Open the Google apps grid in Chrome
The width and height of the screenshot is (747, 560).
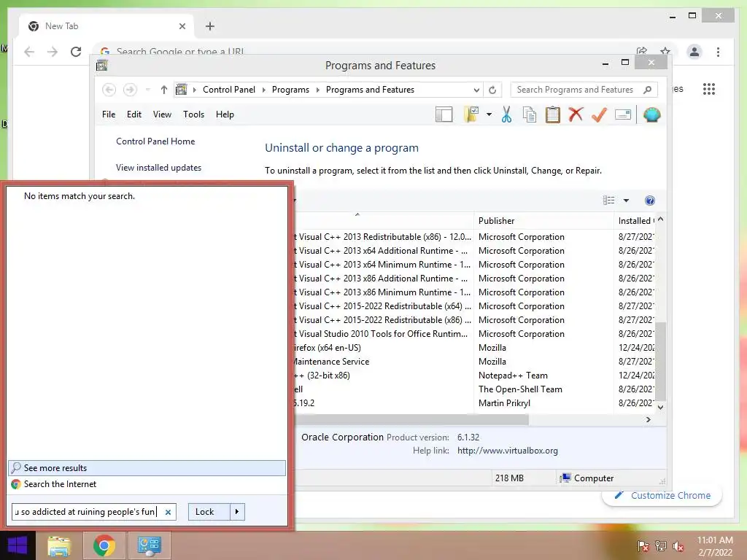709,89
